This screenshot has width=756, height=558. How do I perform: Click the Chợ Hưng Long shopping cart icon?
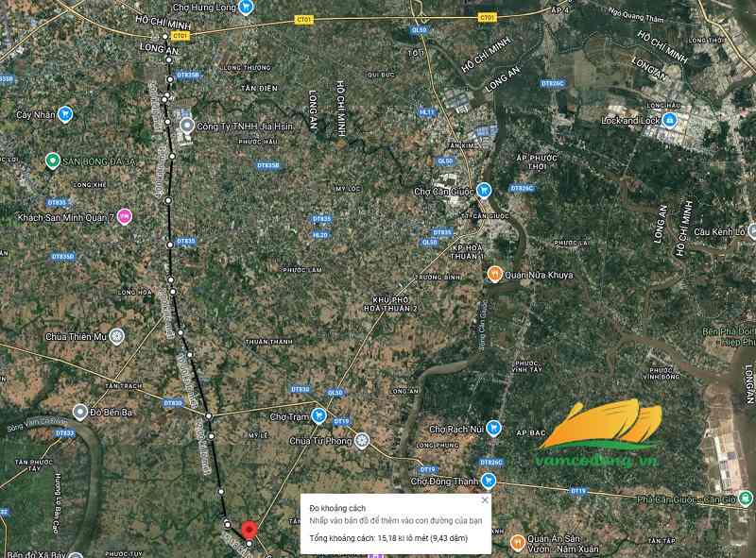tap(246, 7)
